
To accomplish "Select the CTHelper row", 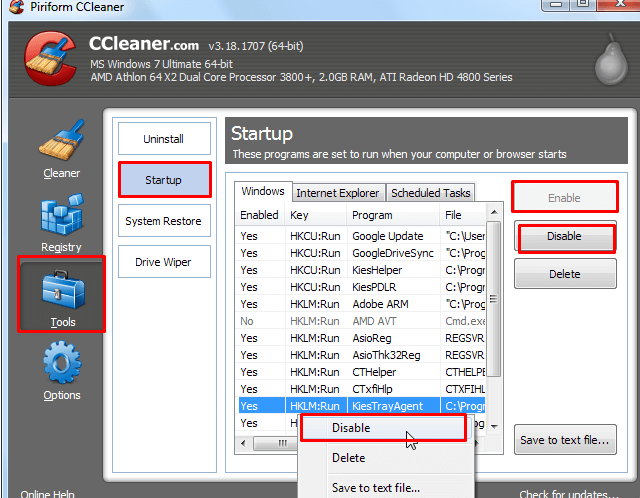I will [361, 372].
